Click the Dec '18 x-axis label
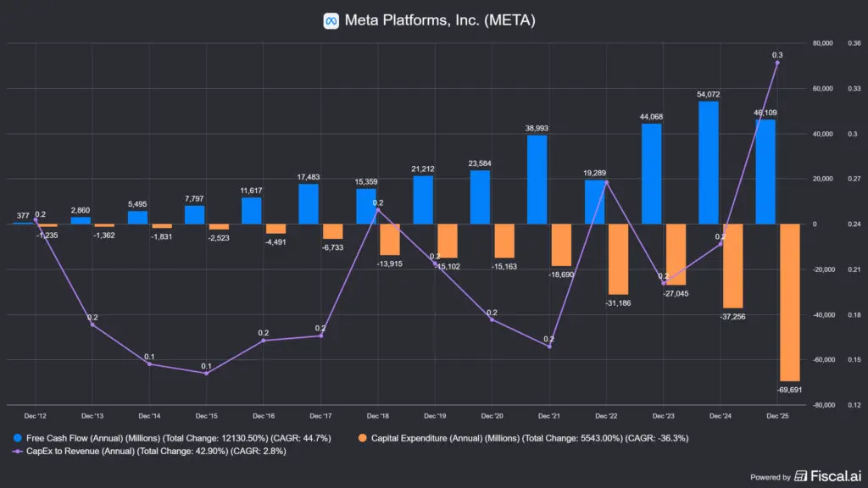The image size is (868, 488). [x=378, y=416]
